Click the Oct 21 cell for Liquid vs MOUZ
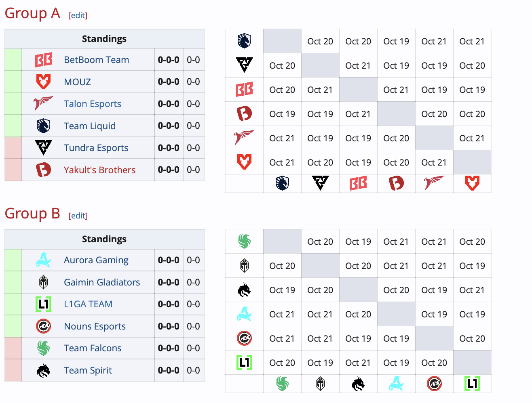Image resolution: width=532 pixels, height=403 pixels. (472, 41)
